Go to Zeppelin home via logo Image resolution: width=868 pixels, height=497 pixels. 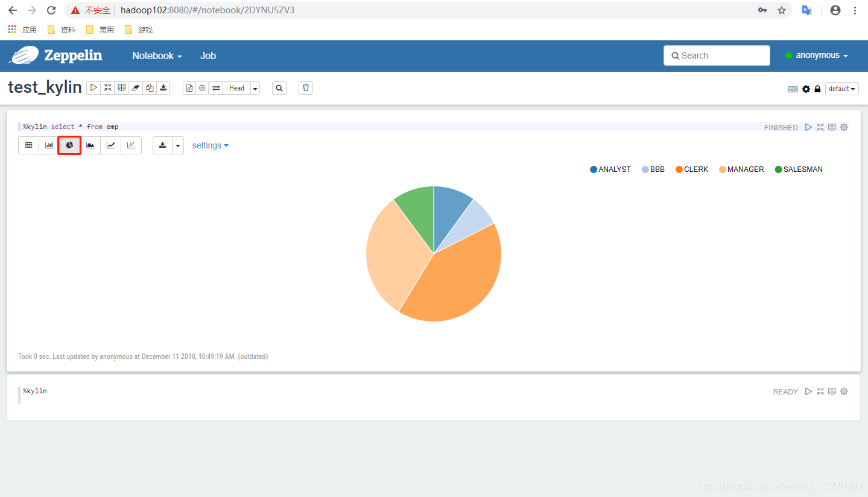point(55,55)
